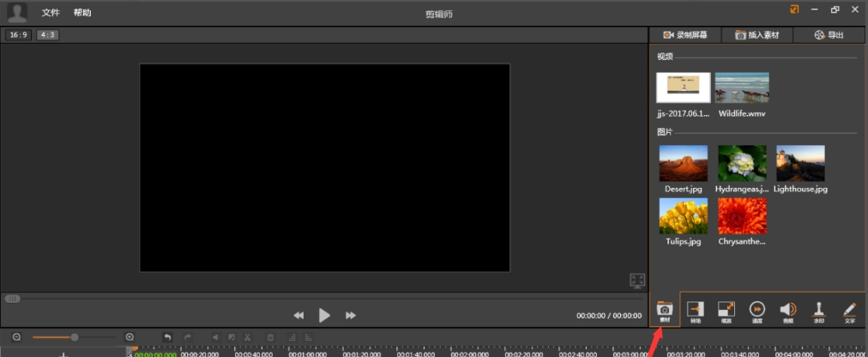
Task: Click the 视频 section heading
Action: click(x=664, y=57)
